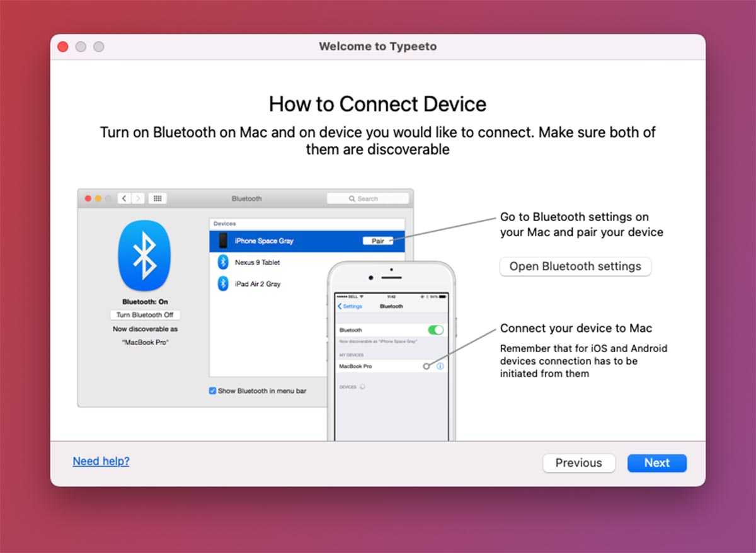Select the iPhone Space Gray device row
Screen dimensions: 756x553
(x=307, y=241)
